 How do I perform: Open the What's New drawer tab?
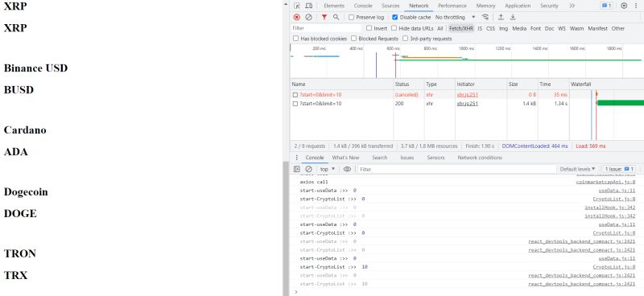pos(345,158)
